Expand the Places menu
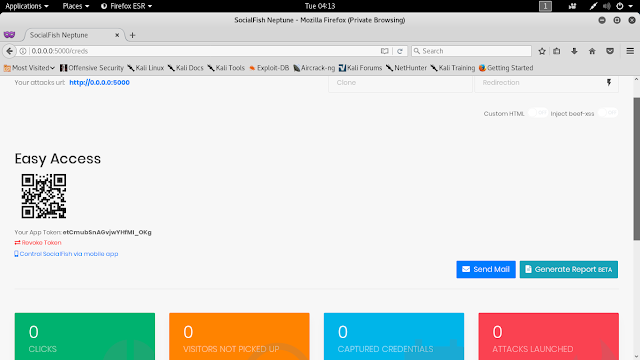Screen dimensions: 640x360 (76, 6)
